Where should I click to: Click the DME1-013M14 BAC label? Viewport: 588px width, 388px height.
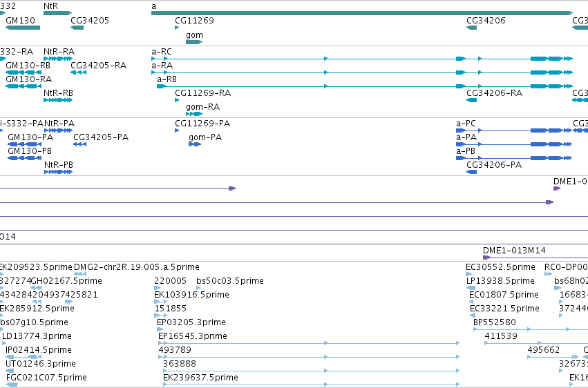pos(514,250)
